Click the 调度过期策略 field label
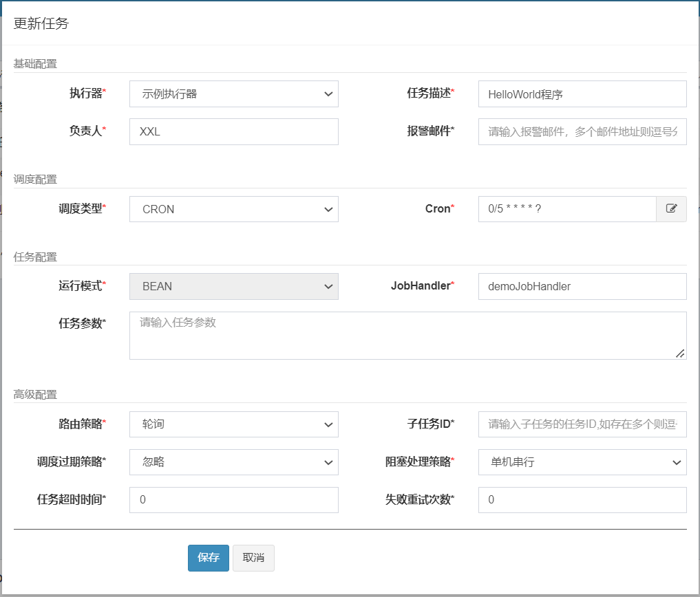The image size is (700, 597). pyautogui.click(x=72, y=462)
